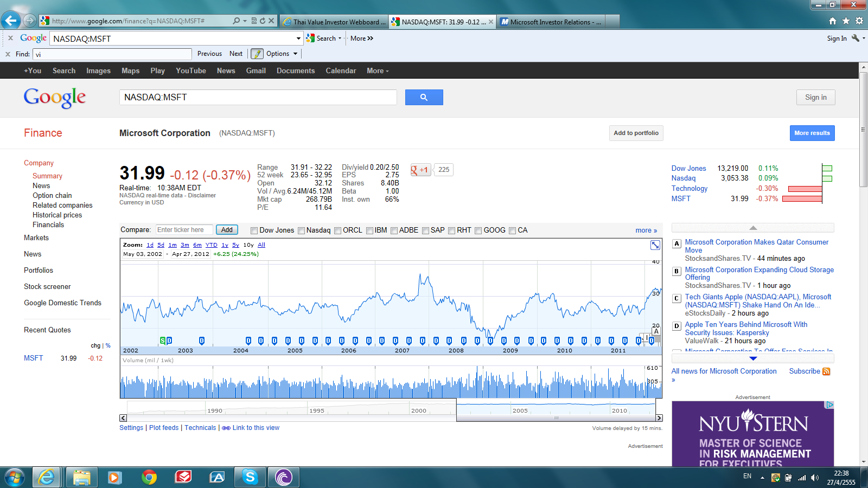Open Windows Explorer folder in the taskbar
This screenshot has height=488, width=868.
click(81, 477)
